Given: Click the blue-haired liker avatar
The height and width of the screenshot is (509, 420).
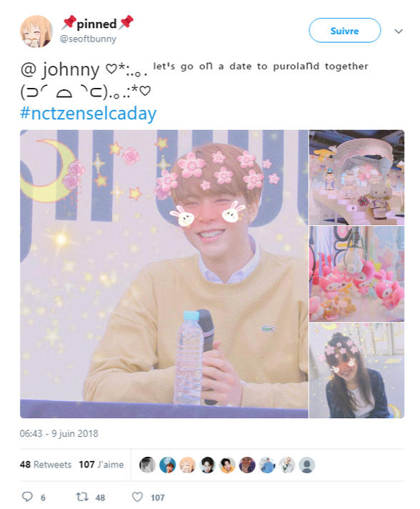Looking at the screenshot, I should (167, 465).
